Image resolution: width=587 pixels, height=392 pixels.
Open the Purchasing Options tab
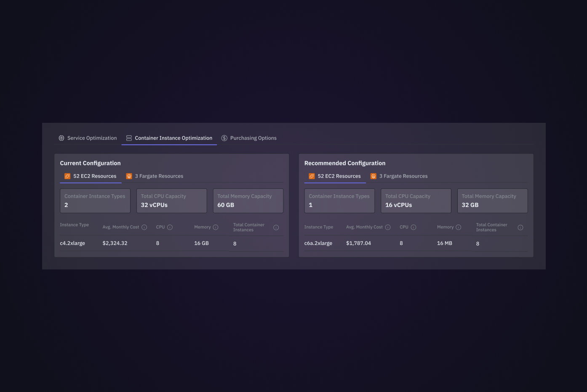coord(249,138)
